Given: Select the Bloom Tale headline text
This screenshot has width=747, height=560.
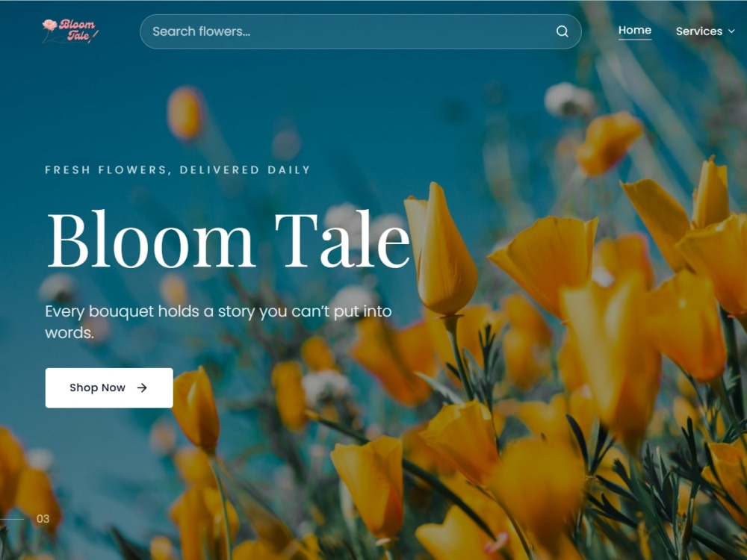Looking at the screenshot, I should (x=228, y=239).
